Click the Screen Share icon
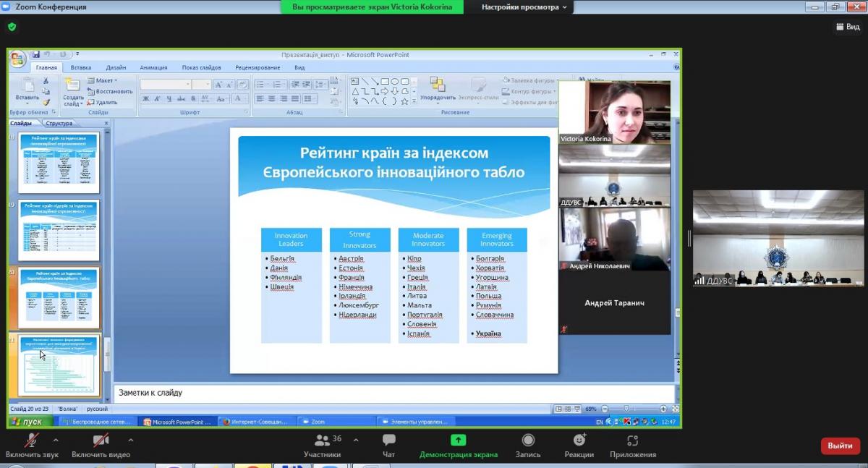This screenshot has width=868, height=468. (458, 441)
